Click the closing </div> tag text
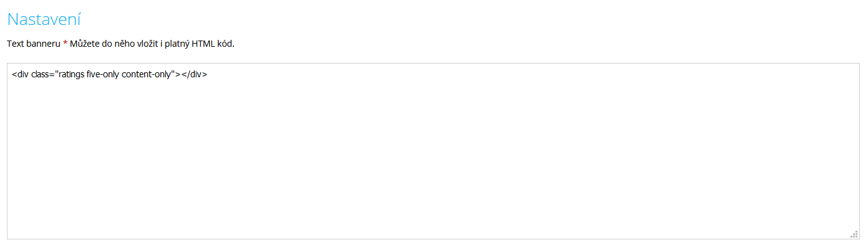Screen dimensions: 868x250 pyautogui.click(x=194, y=74)
